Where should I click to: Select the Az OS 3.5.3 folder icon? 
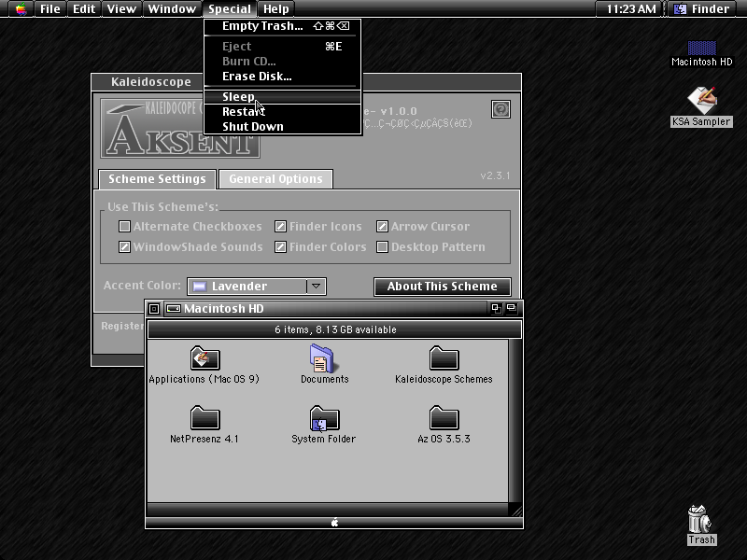[444, 417]
